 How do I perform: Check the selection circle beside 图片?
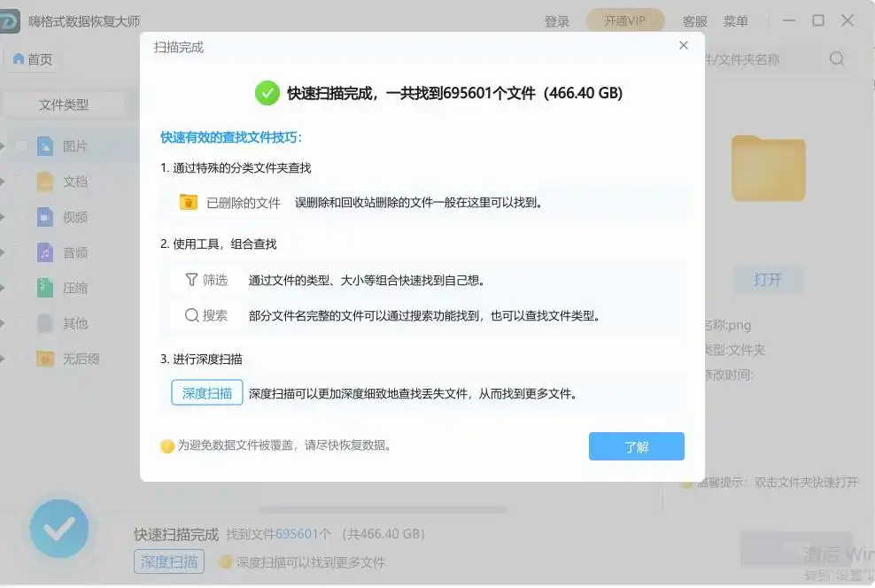[21, 143]
